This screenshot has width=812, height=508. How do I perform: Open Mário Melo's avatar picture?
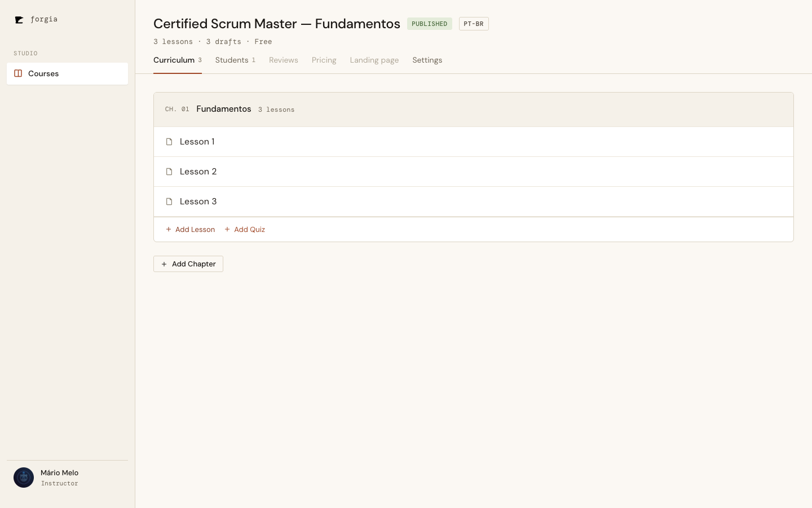click(24, 478)
